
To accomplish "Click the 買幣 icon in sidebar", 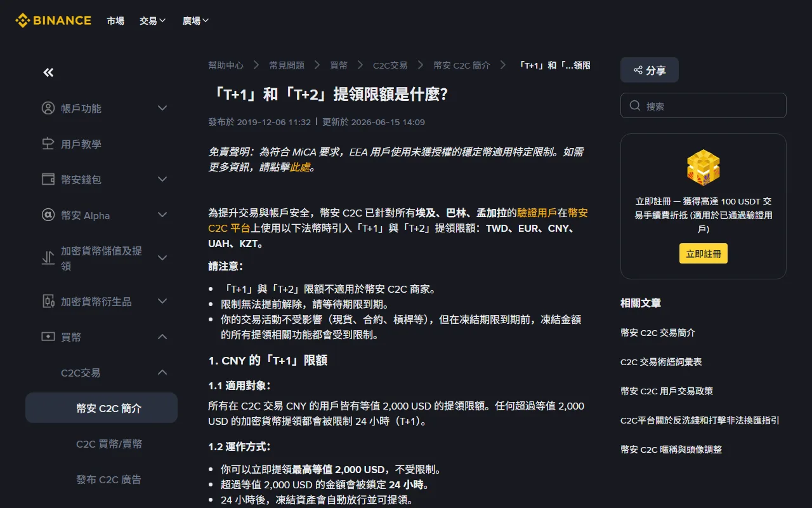I will click(48, 337).
